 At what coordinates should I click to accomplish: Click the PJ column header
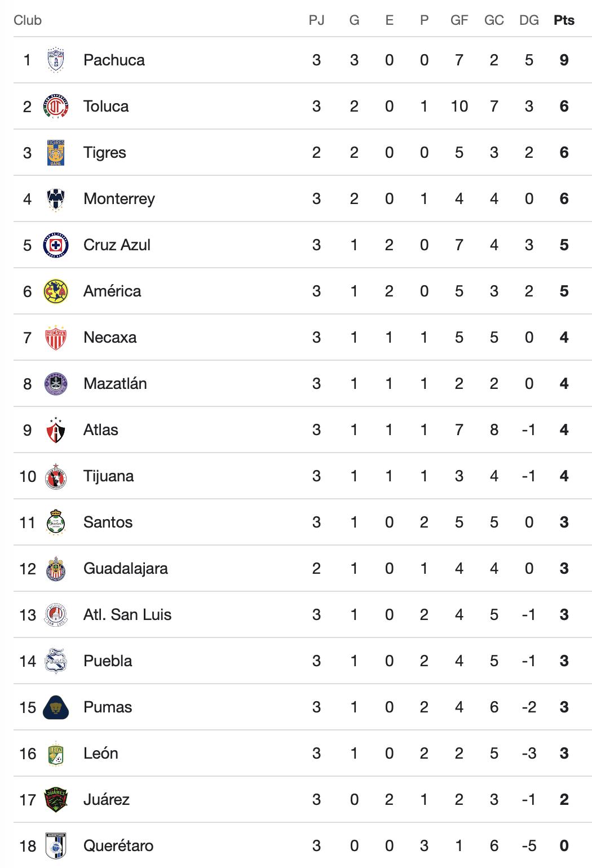[316, 20]
